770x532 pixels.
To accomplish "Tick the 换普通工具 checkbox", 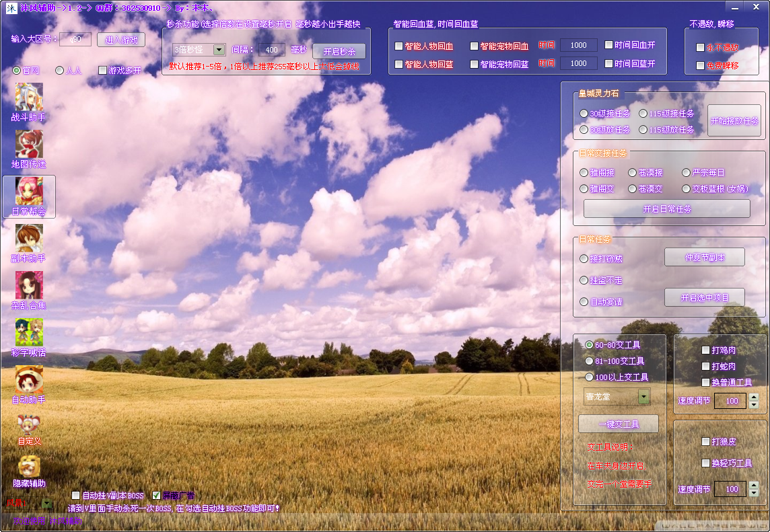I will pyautogui.click(x=705, y=382).
